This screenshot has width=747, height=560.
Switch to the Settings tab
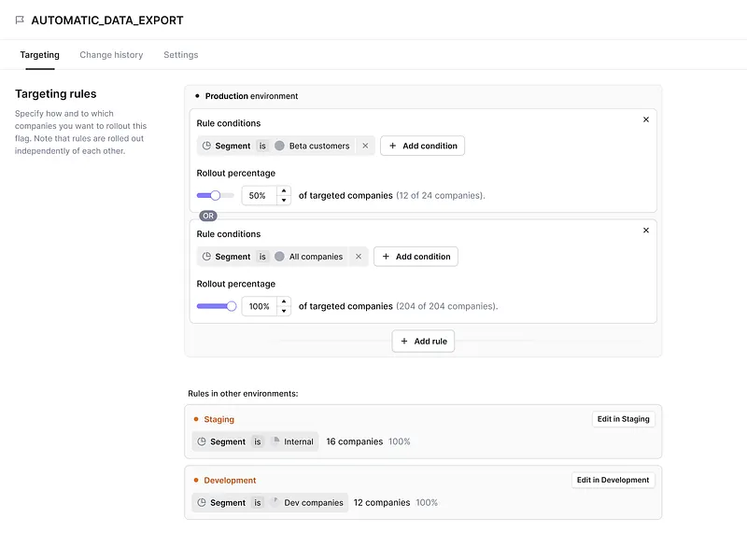(180, 55)
